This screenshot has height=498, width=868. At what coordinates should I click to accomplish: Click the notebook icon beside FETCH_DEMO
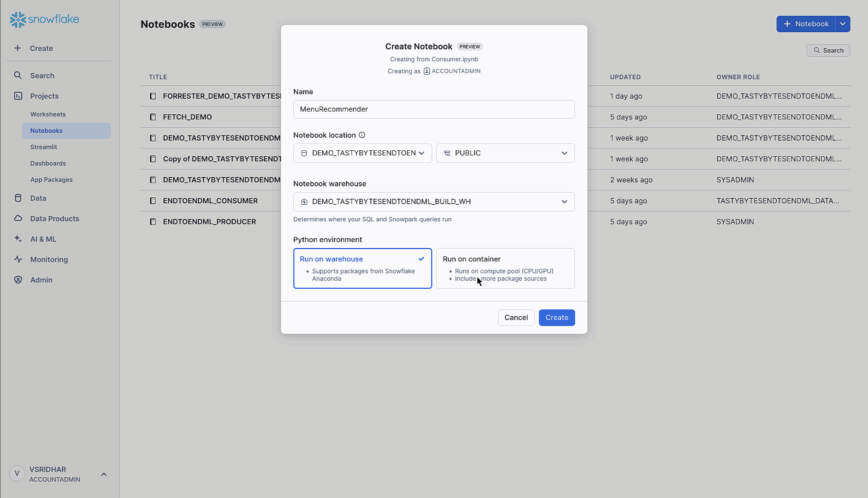point(153,117)
